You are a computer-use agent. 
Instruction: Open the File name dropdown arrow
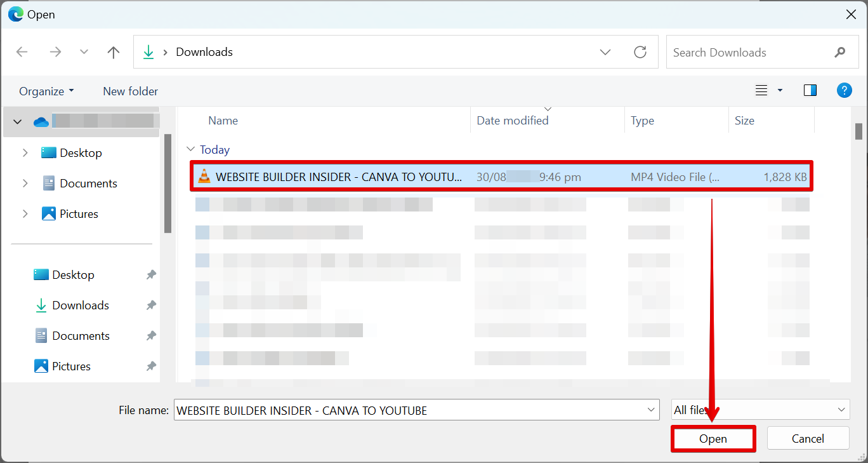point(651,410)
